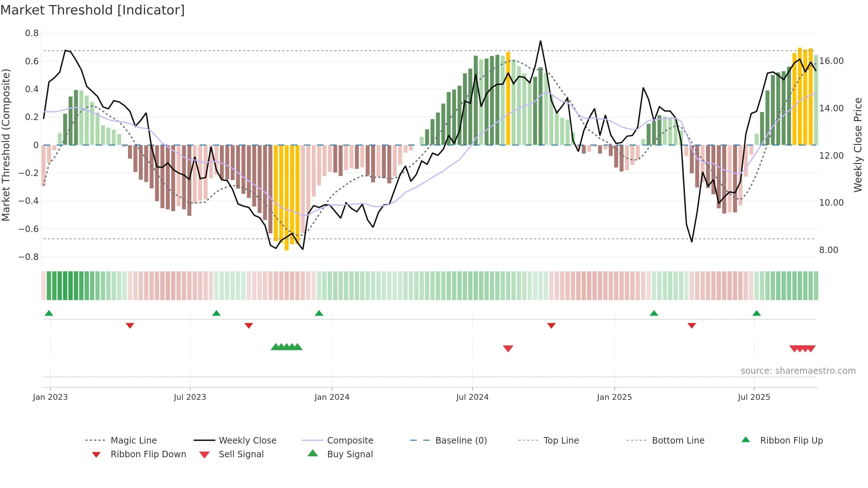Toggle the Buy Signal legend entry

click(x=340, y=454)
